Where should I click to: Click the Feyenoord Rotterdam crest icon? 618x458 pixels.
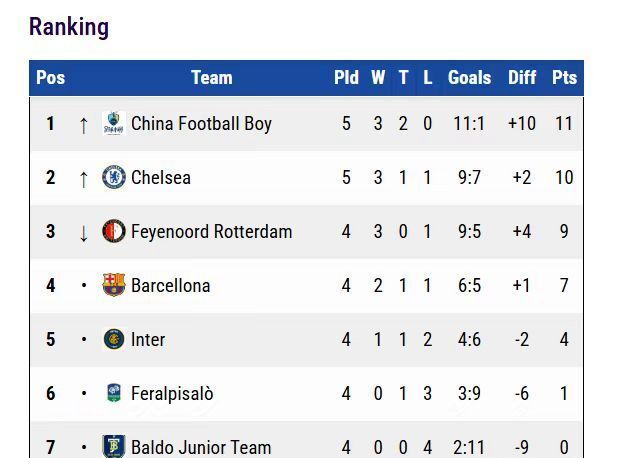[114, 232]
